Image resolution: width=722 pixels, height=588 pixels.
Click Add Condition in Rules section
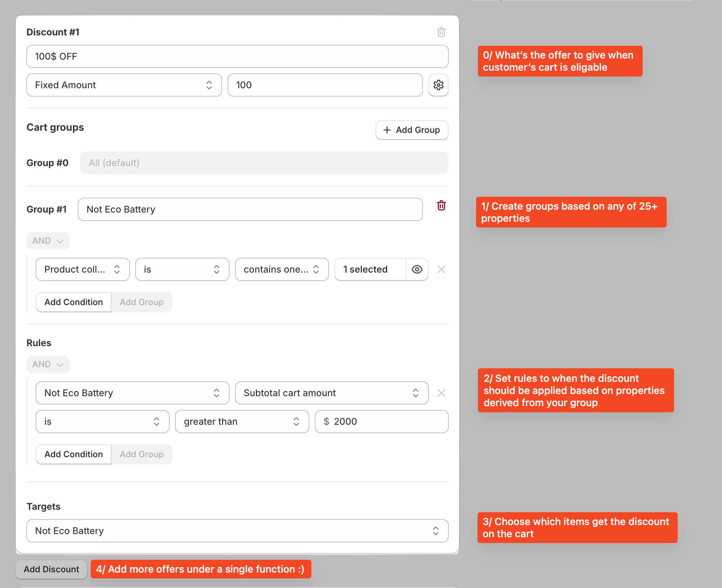[74, 454]
